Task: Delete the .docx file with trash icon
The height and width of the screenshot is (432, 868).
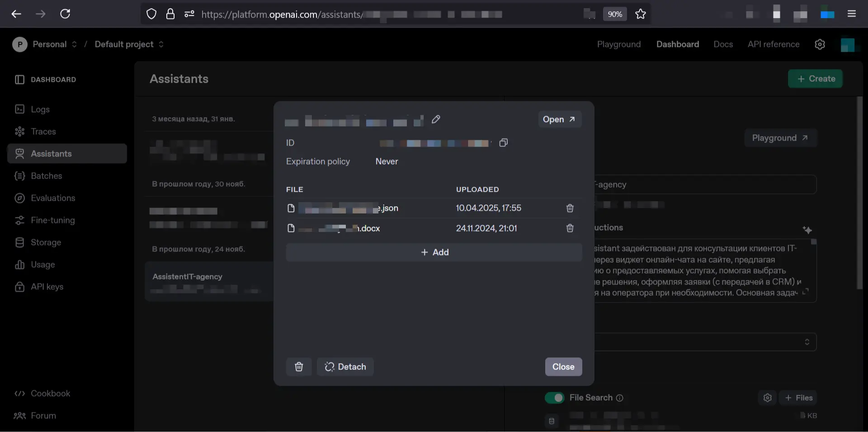Action: point(570,228)
